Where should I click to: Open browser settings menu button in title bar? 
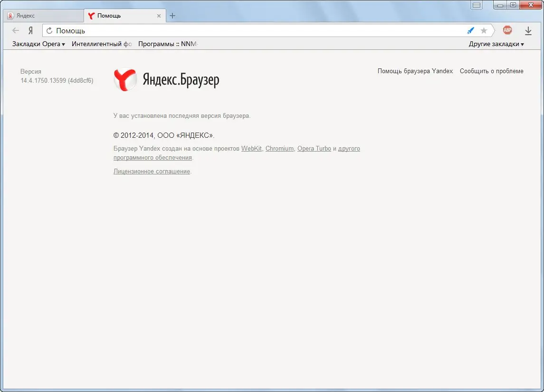[x=477, y=5]
